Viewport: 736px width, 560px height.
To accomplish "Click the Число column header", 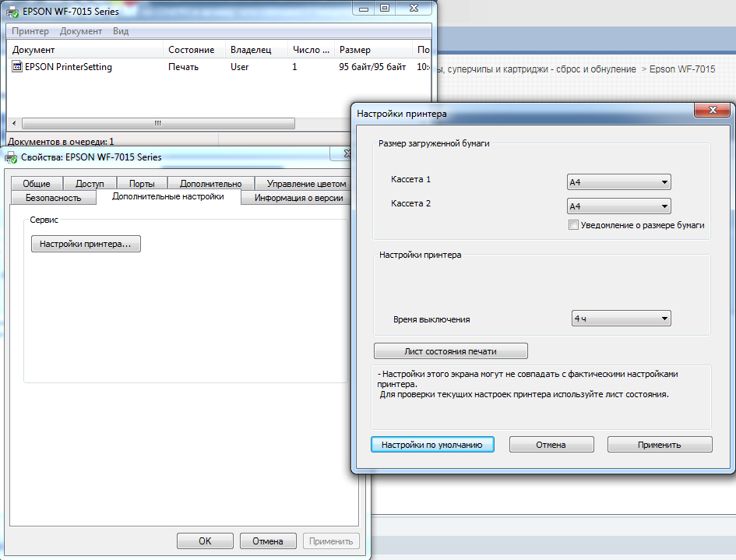I will coord(311,50).
